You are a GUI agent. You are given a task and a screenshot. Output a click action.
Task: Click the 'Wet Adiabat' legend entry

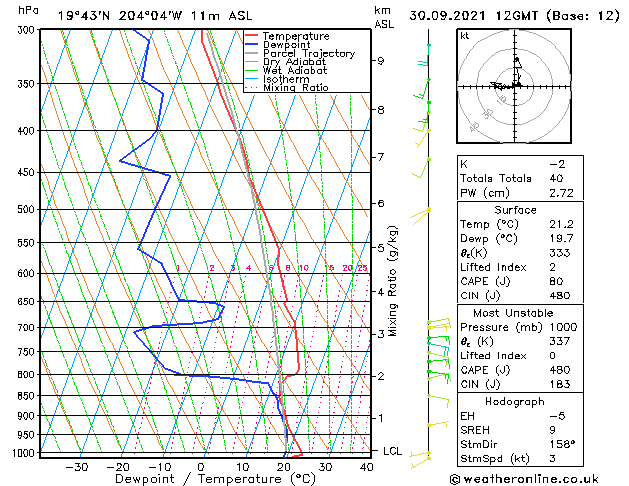click(295, 70)
